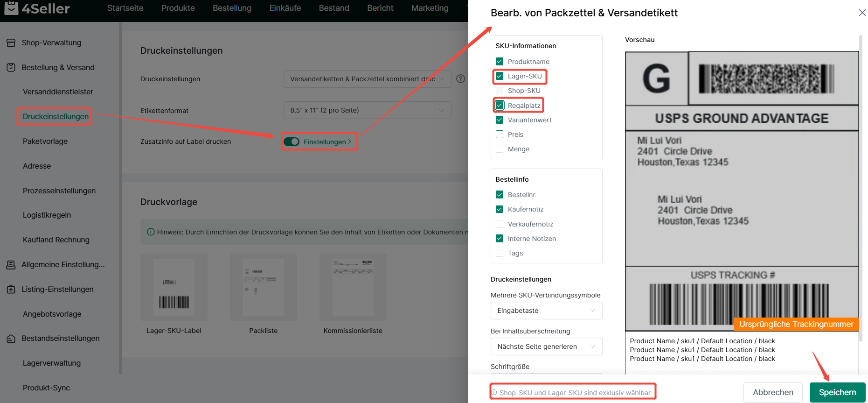
Task: Open the Versandetiketten & Packzettel kombiniert dropdown
Action: click(367, 79)
